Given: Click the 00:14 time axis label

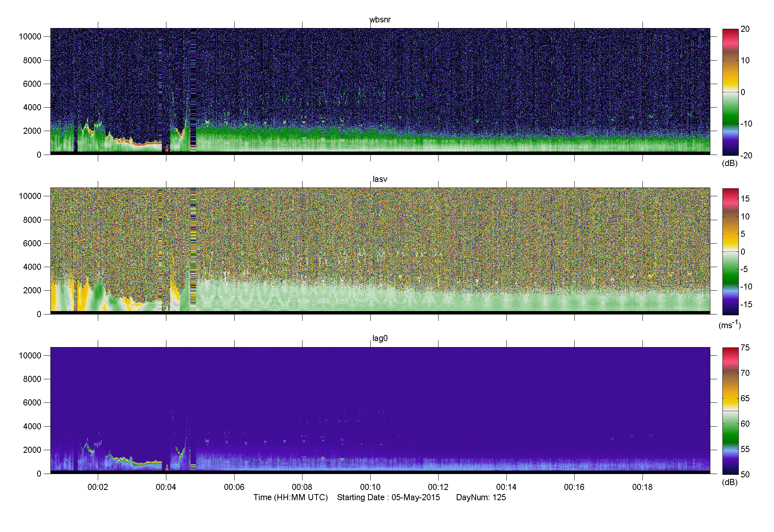Looking at the screenshot, I should [x=506, y=487].
